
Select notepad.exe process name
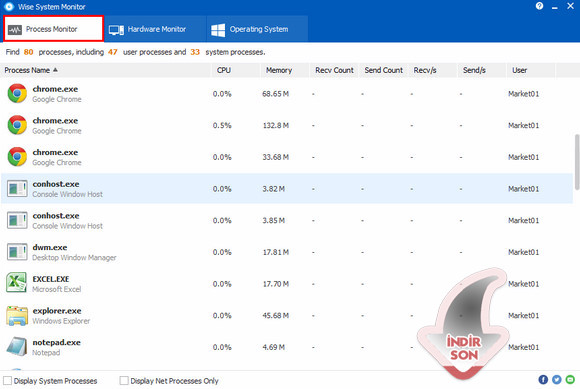(x=57, y=343)
